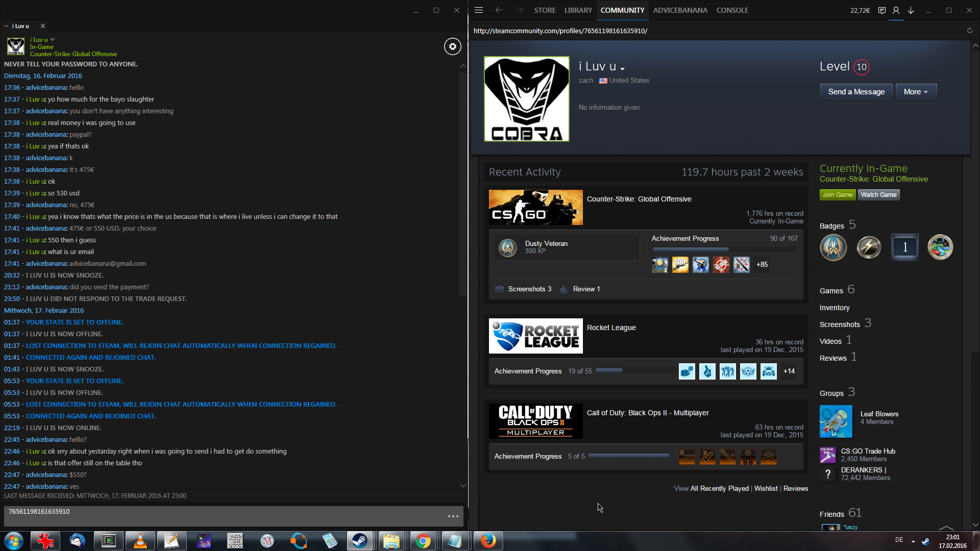Click the chat message input field
Screen dimensions: 980x551
tap(225, 516)
